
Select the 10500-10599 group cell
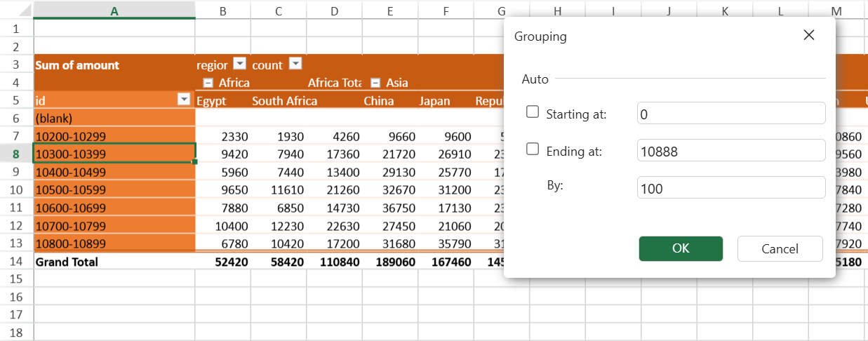114,189
